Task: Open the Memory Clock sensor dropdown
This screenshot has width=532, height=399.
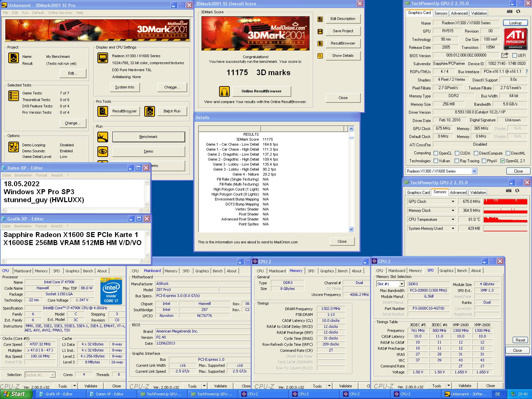Action: (453, 210)
